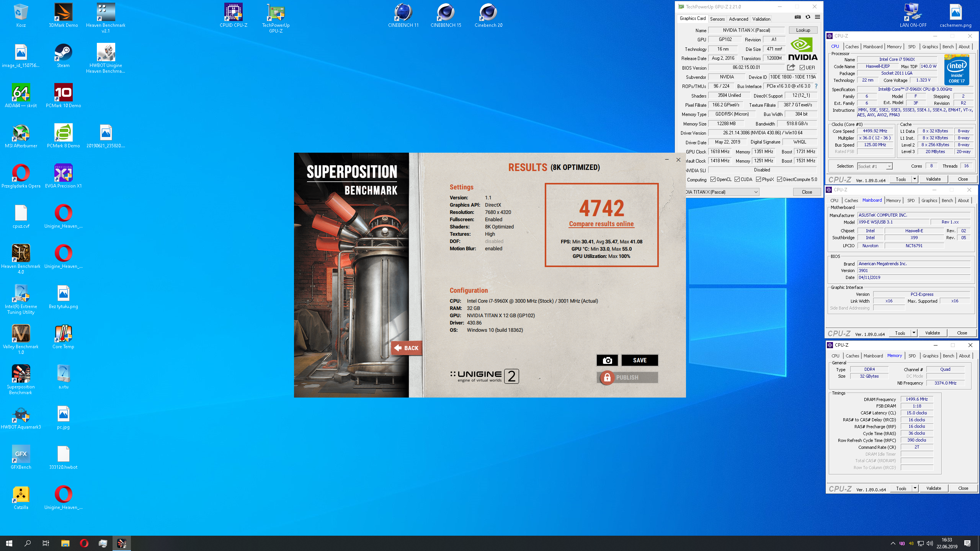Open the Validation tab in GPU-Z

pyautogui.click(x=761, y=19)
